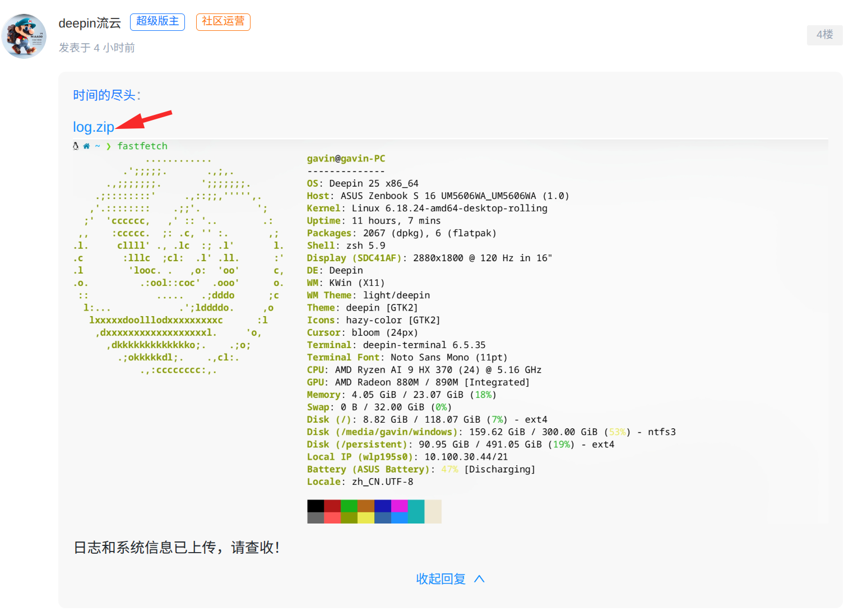Collapse replies with 收起回复
This screenshot has height=616, width=867.
click(441, 579)
